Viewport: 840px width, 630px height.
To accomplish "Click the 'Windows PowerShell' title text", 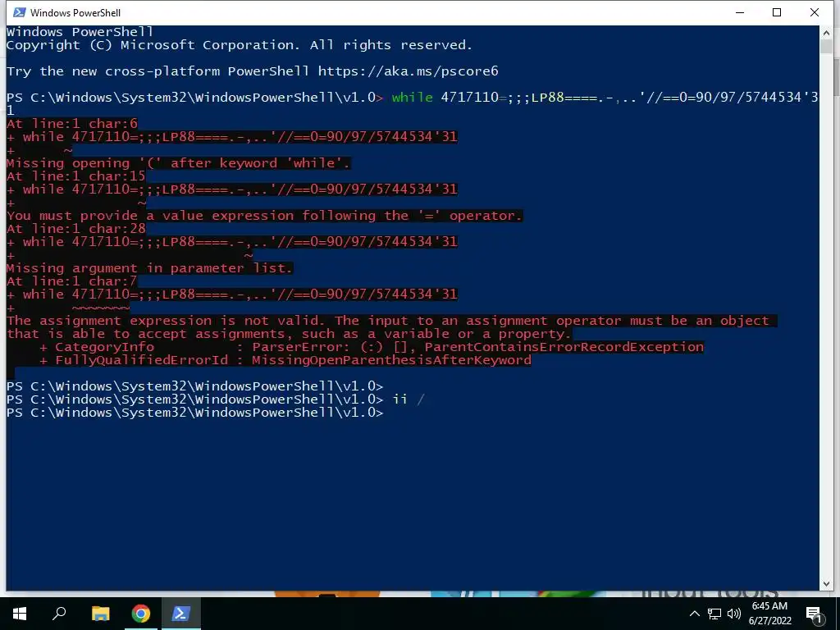I will pos(75,13).
